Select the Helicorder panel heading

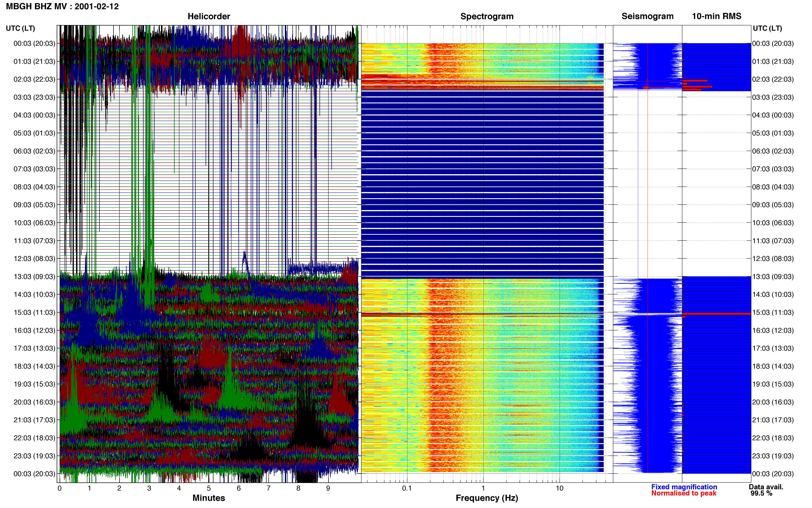click(x=209, y=16)
